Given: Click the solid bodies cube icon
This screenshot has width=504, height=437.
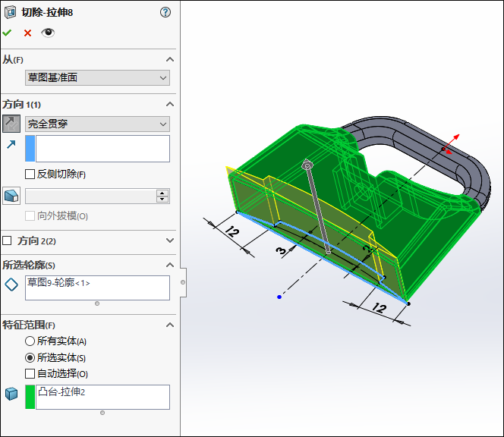Looking at the screenshot, I should 11,394.
